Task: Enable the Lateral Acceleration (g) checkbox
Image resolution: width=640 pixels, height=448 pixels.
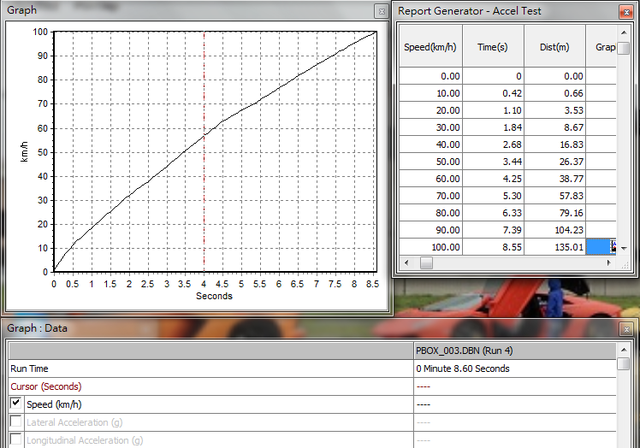Action: pyautogui.click(x=16, y=421)
